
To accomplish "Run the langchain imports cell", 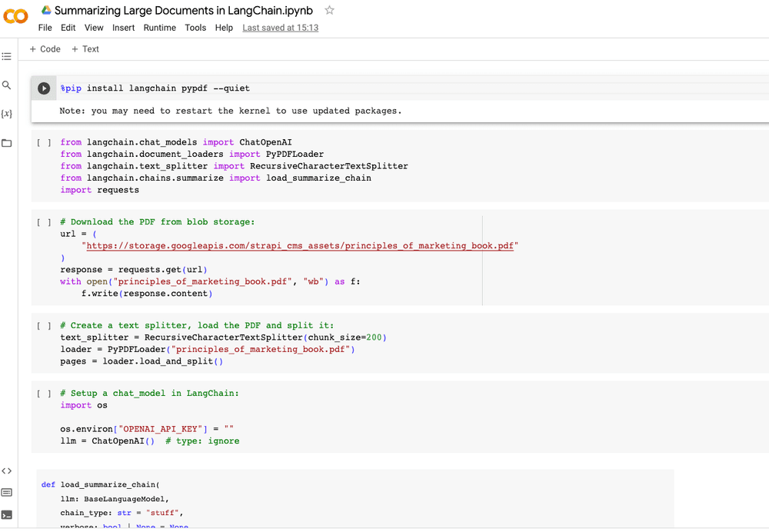I will (x=44, y=143).
